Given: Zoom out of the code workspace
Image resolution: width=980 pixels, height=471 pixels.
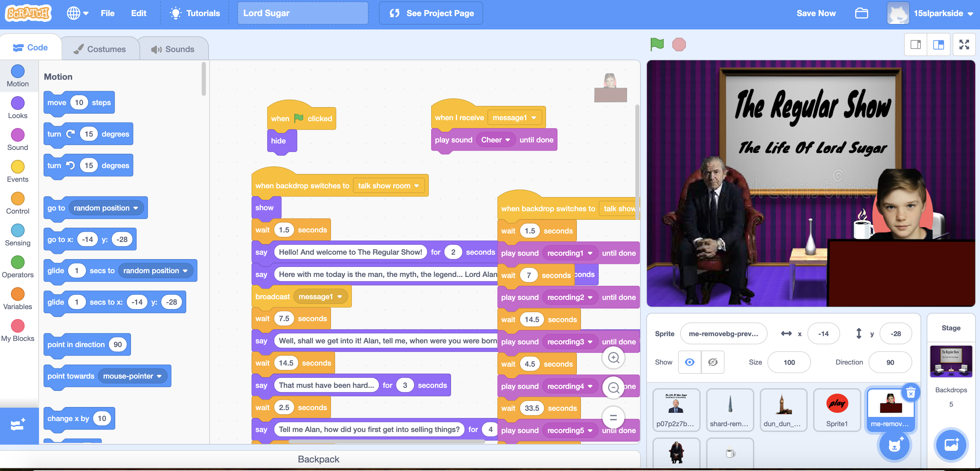Looking at the screenshot, I should (613, 387).
